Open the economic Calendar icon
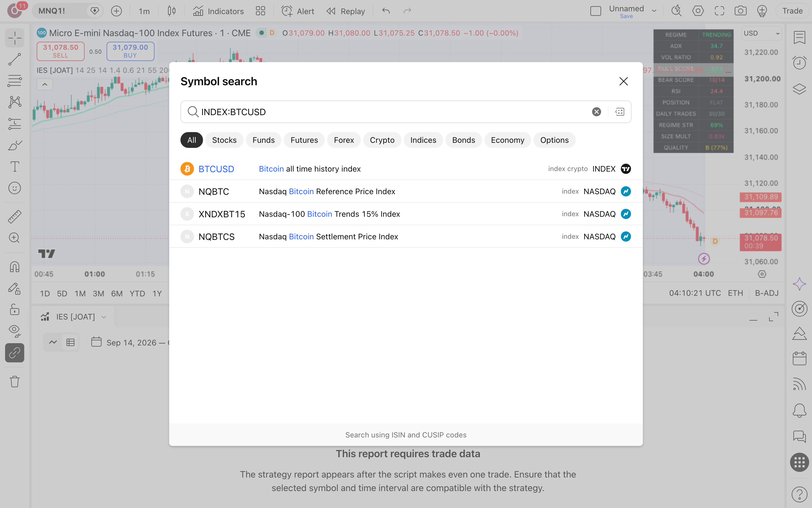812x508 pixels. click(799, 358)
